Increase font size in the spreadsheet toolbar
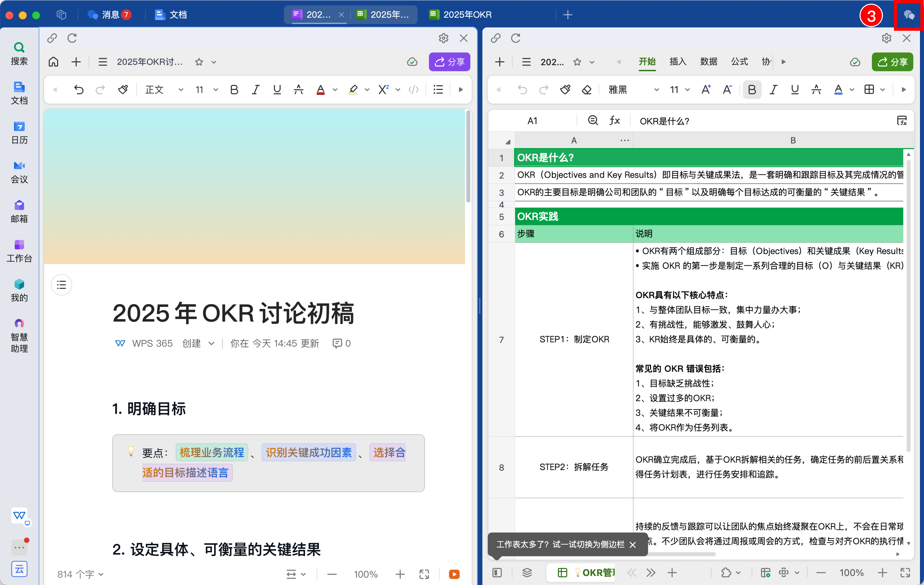 tap(706, 89)
